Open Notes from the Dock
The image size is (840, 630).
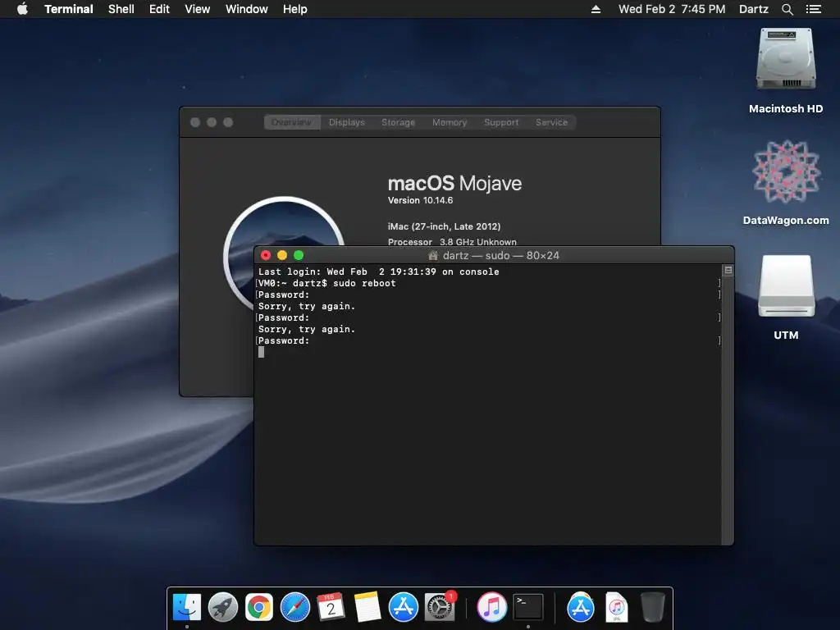(367, 607)
